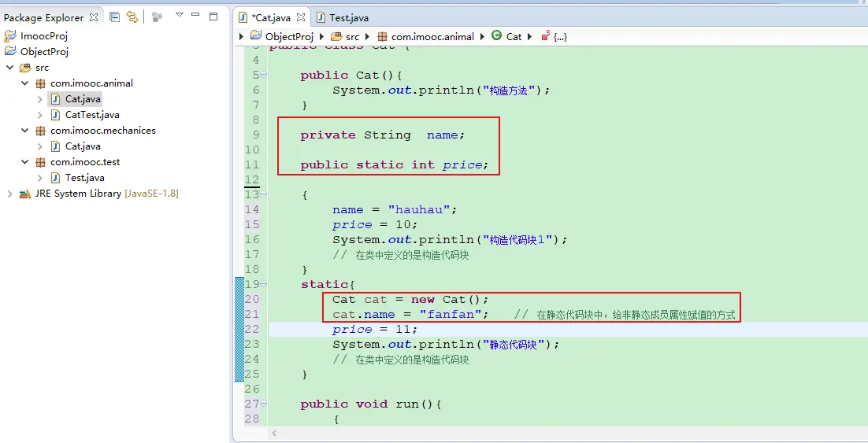Click the Cat class icon in breadcrumb

click(x=496, y=35)
